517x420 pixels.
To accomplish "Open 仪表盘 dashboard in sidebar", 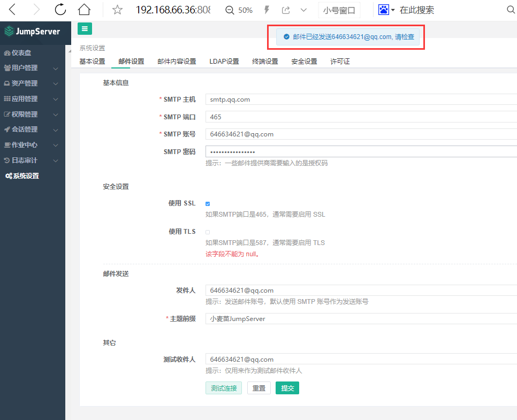I will [18, 53].
